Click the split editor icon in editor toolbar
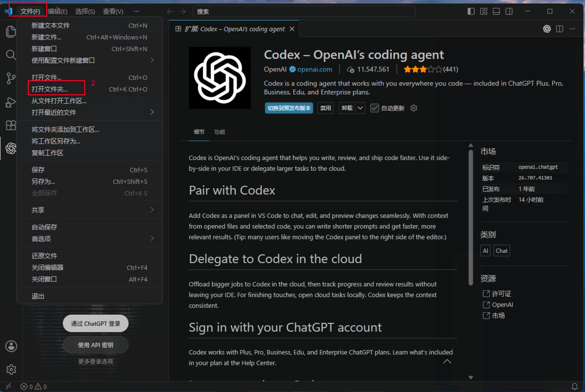The height and width of the screenshot is (392, 585). pos(560,29)
